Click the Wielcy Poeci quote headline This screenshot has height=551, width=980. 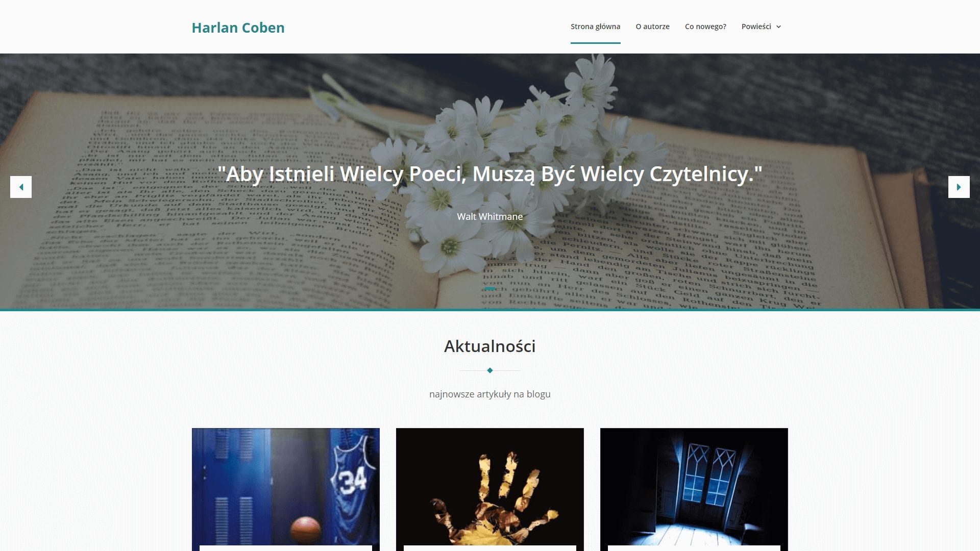coord(490,174)
